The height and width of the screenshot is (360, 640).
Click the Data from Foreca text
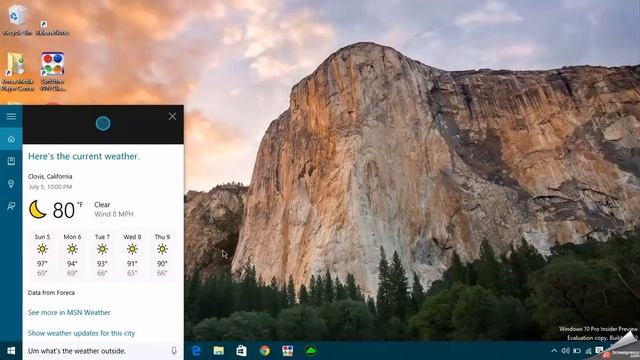(x=51, y=293)
